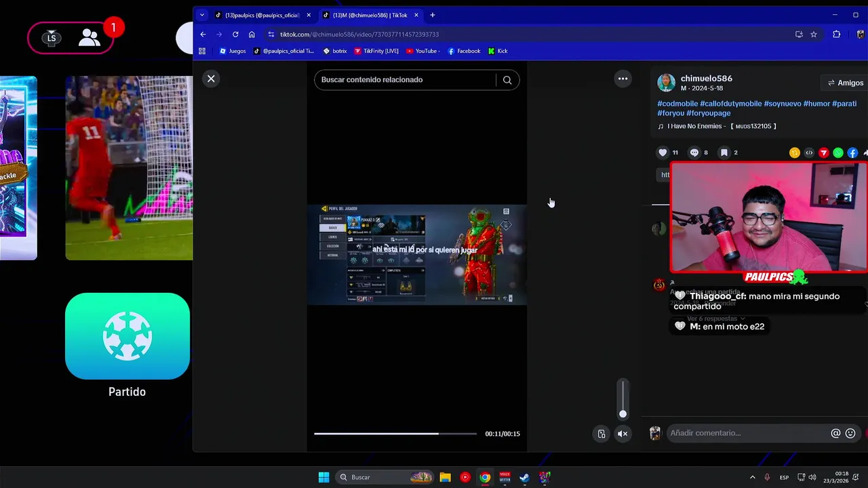868x488 pixels.
Task: Go back with the browser back arrow
Action: pyautogui.click(x=203, y=35)
